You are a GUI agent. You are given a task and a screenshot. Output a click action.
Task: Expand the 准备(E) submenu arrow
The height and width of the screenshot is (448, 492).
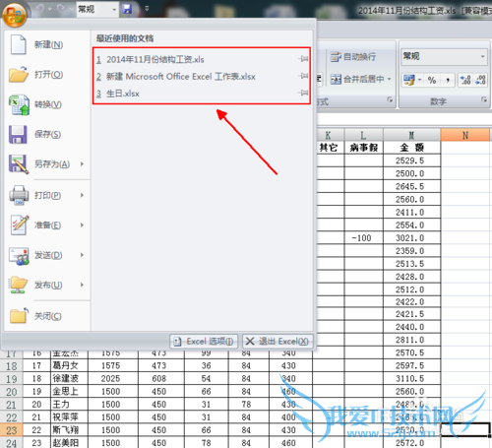click(82, 225)
